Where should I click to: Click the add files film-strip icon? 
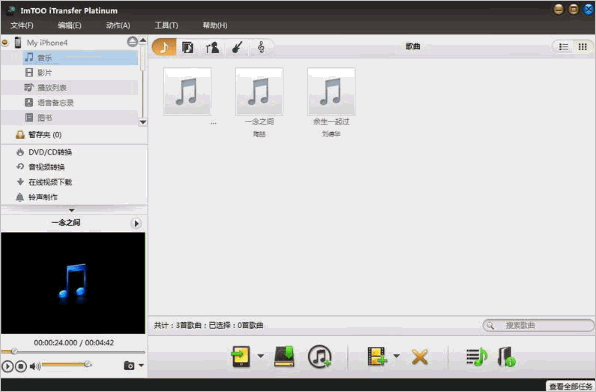pyautogui.click(x=377, y=356)
